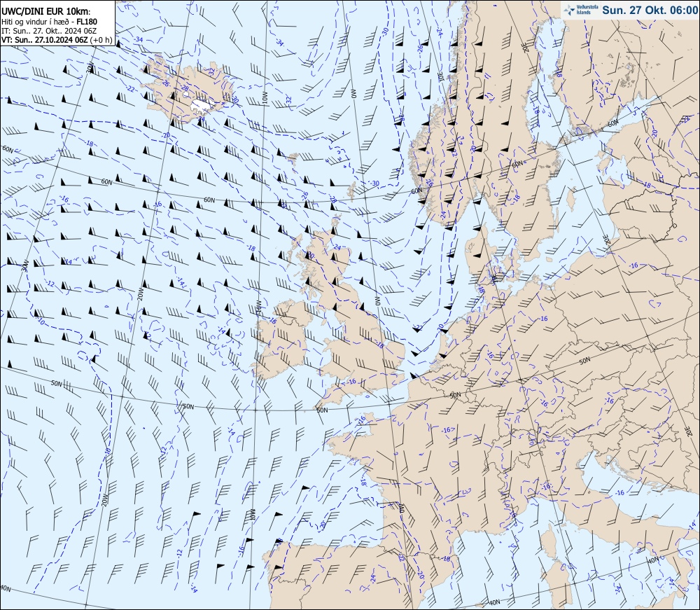Click the "UWC/DINI EUR 10km" chart title

pos(45,12)
